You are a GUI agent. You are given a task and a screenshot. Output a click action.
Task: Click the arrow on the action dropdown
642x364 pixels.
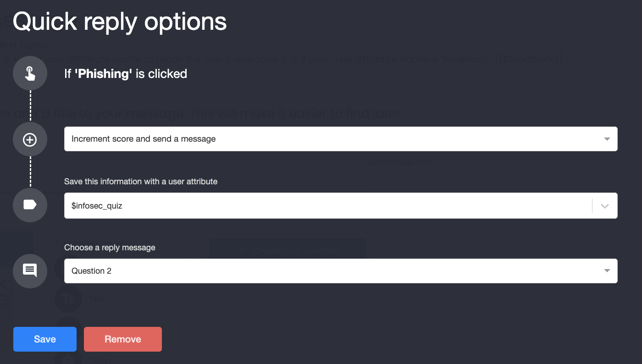[607, 139]
